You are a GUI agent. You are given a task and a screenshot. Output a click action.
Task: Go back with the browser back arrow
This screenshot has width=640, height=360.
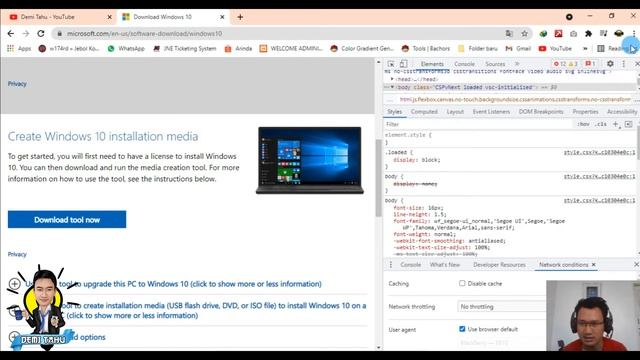point(11,33)
